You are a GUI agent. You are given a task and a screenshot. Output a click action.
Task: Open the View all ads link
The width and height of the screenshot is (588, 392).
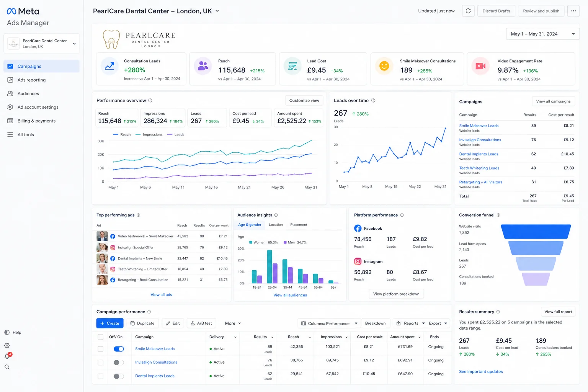[161, 295]
